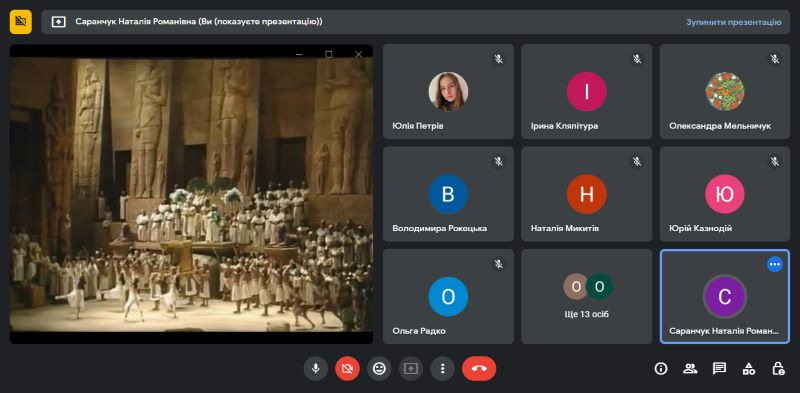Click muted mic icon on Ольга Радко tile
This screenshot has height=393, width=800.
pos(498,264)
